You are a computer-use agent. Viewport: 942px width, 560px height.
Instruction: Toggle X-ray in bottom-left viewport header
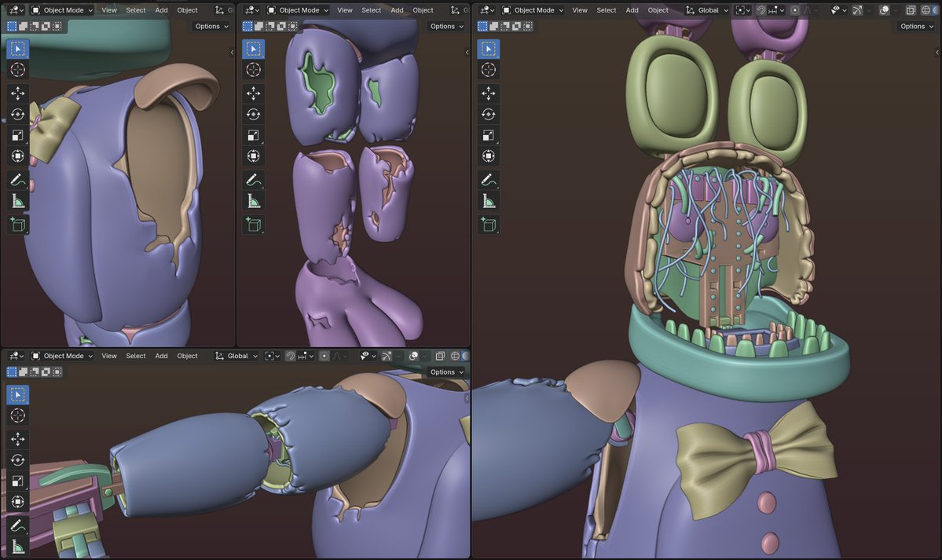coord(440,356)
